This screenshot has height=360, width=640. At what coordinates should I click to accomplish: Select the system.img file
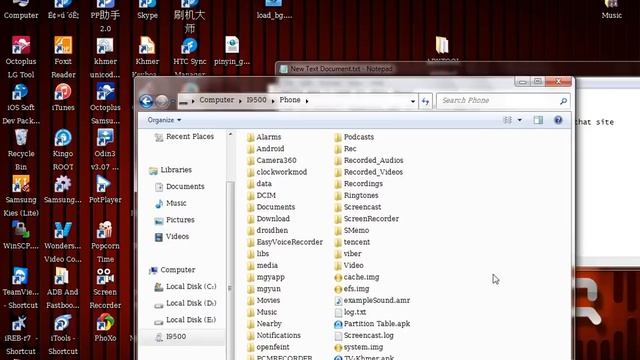(x=359, y=347)
